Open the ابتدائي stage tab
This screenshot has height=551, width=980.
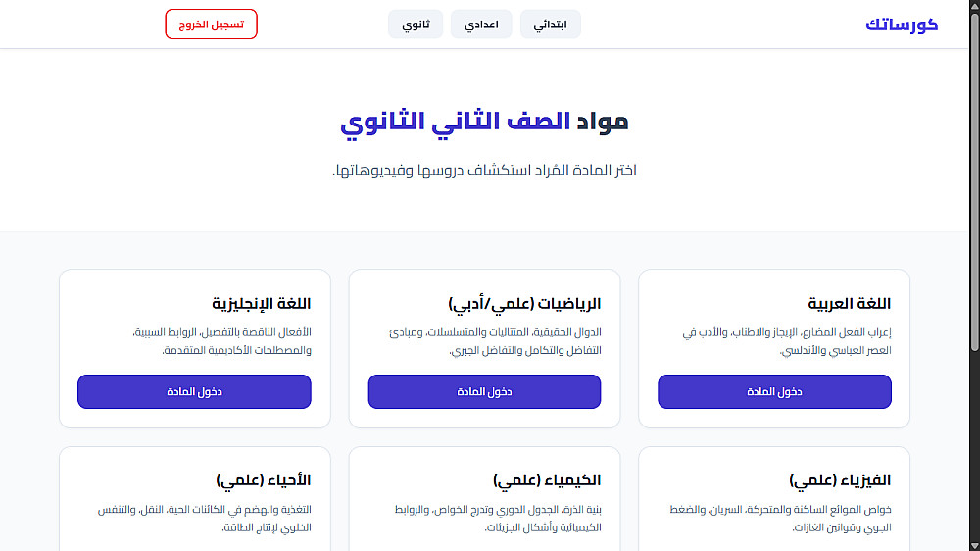tap(550, 25)
